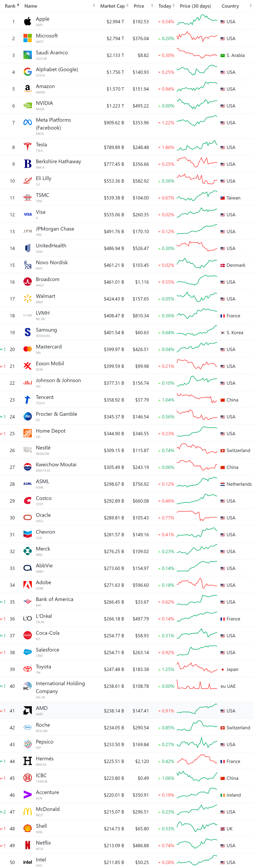Click the Walmart spark logo

27,299
